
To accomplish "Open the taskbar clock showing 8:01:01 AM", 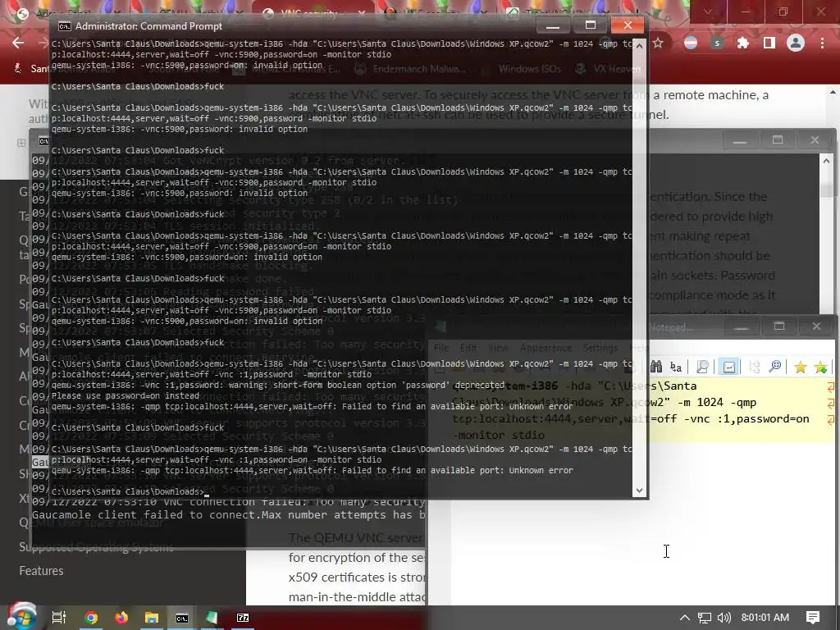I will point(765,618).
